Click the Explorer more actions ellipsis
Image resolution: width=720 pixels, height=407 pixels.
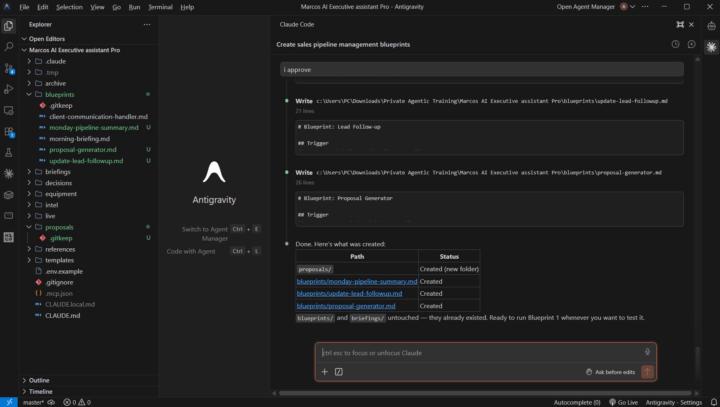[x=147, y=24]
